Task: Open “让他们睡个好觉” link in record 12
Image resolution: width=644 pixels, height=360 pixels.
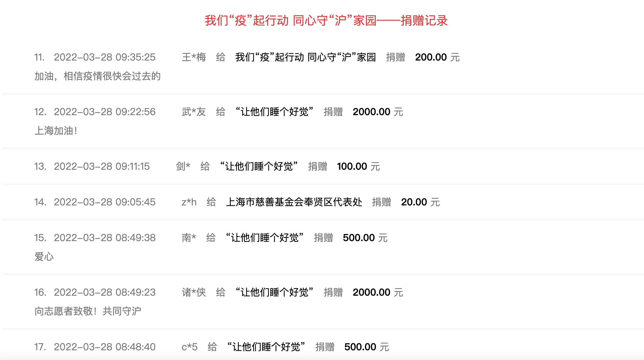Action: [274, 112]
